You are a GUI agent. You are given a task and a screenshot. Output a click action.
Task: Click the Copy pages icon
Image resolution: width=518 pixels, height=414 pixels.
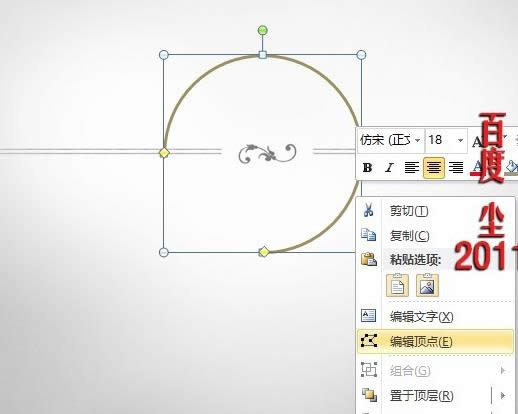[369, 235]
